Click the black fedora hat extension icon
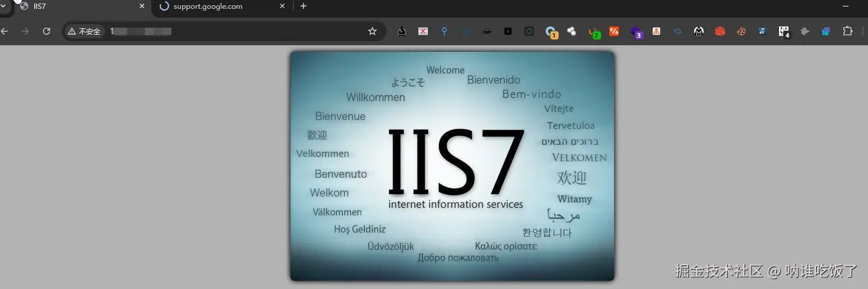The height and width of the screenshot is (289, 868). click(487, 31)
